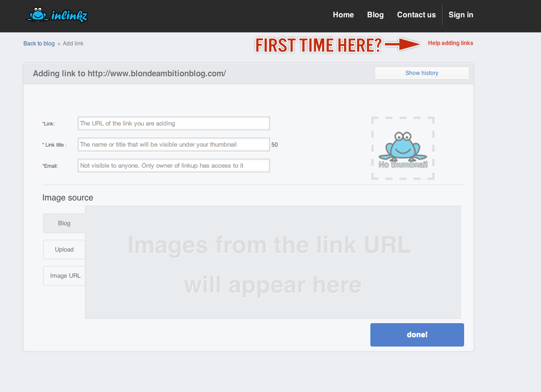Click the Add link breadcrumb text

pos(73,44)
